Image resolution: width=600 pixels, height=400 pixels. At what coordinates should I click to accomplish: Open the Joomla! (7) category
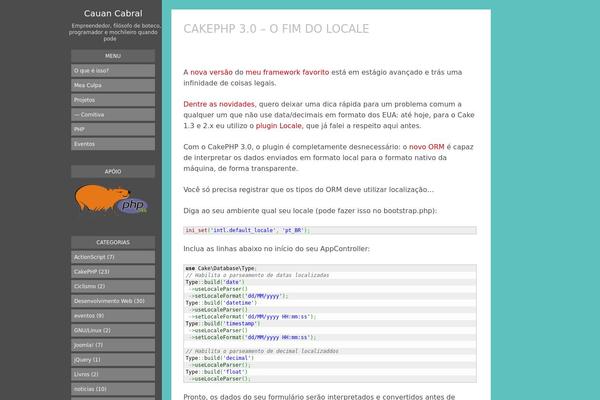pos(113,345)
